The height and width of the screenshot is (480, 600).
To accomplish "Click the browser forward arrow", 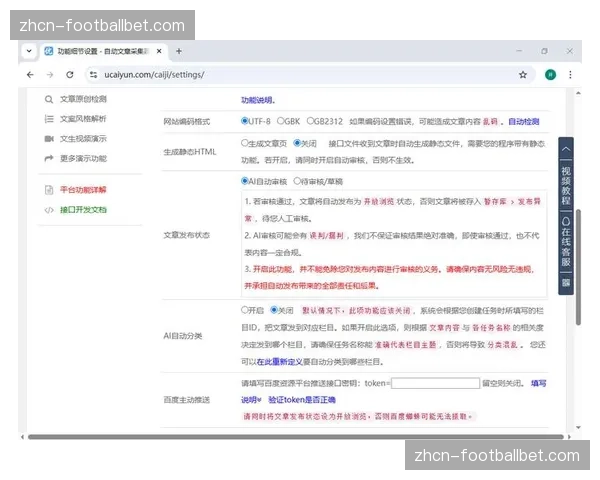I will 50,75.
